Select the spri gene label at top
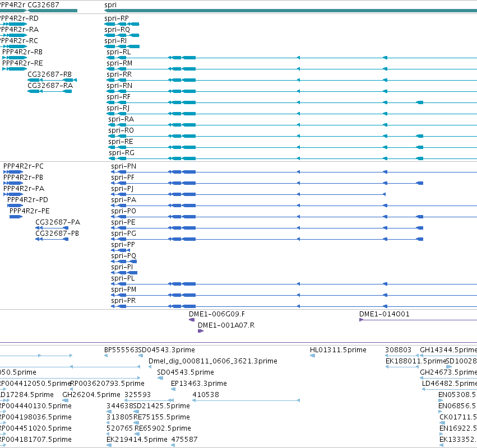This screenshot has height=448, width=477. pos(110,5)
